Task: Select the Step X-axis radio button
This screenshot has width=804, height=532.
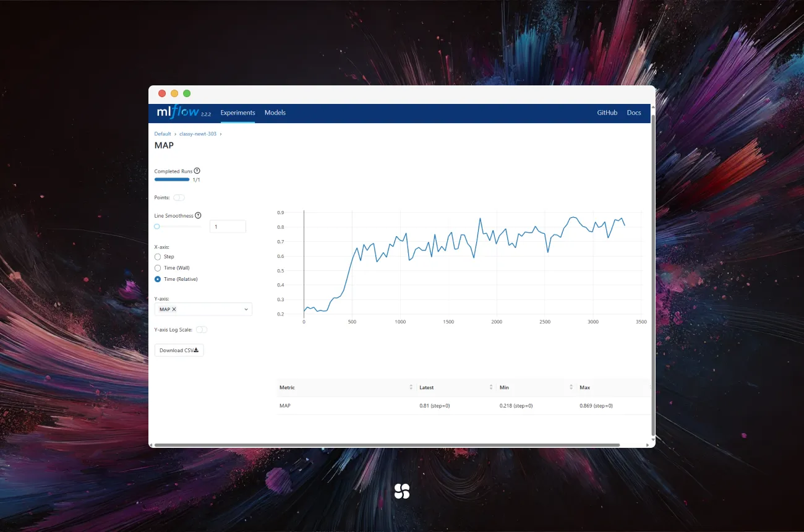Action: click(x=158, y=256)
